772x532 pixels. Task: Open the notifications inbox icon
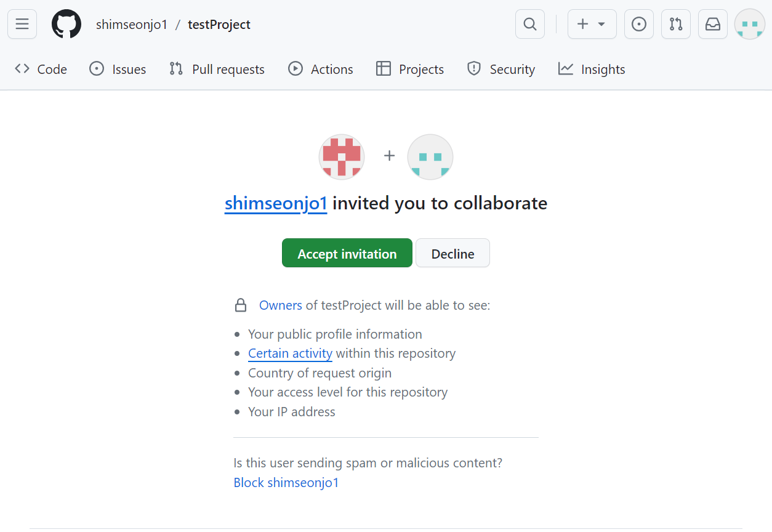[713, 25]
